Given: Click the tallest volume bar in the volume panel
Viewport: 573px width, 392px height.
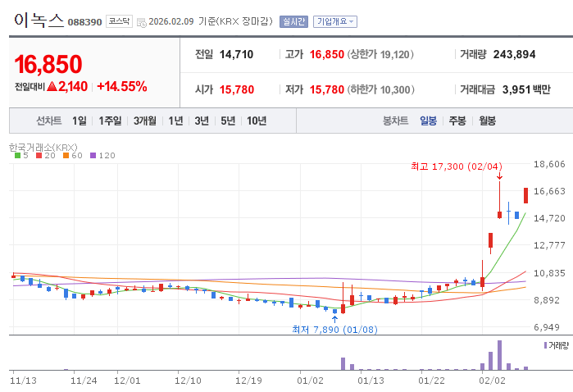Looking at the screenshot, I should [499, 355].
